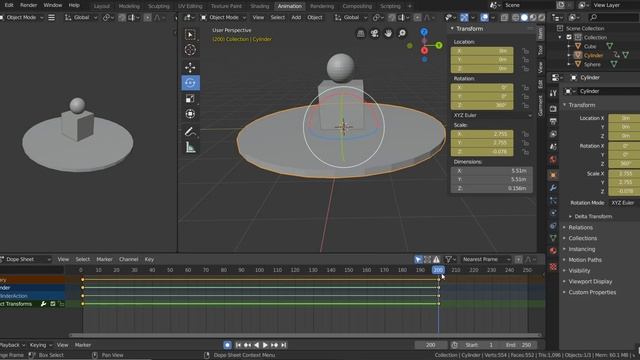Select the Transform tool in viewport toolbar
Image resolution: width=640 pixels, height=360 pixels.
[190, 114]
